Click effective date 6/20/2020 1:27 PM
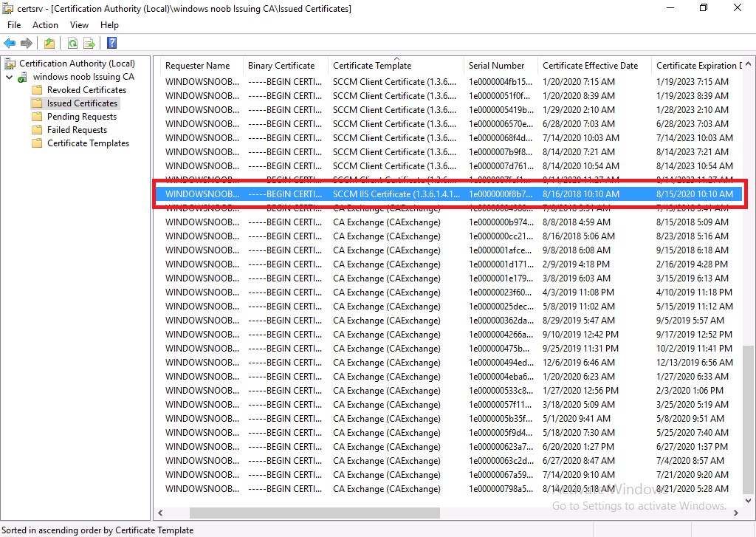The height and width of the screenshot is (537, 756). (579, 446)
